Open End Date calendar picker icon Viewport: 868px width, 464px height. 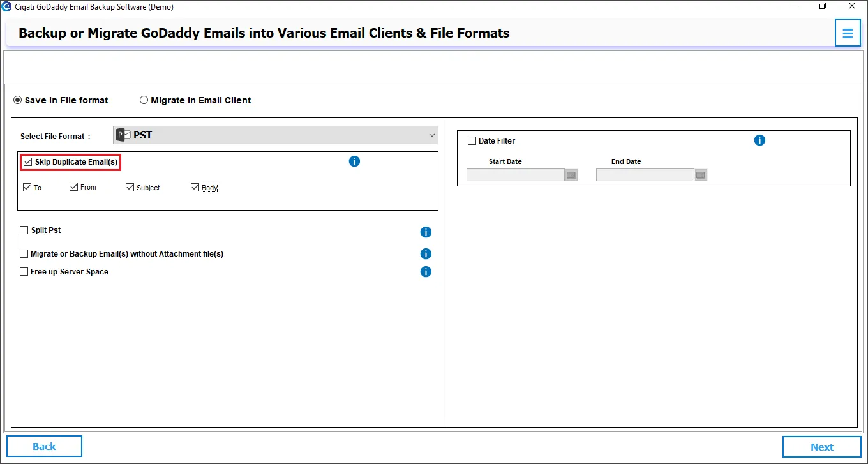click(701, 175)
